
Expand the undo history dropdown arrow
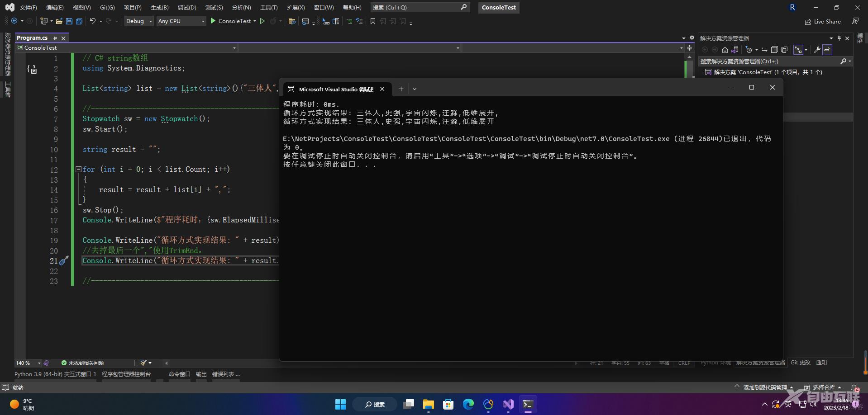click(100, 21)
